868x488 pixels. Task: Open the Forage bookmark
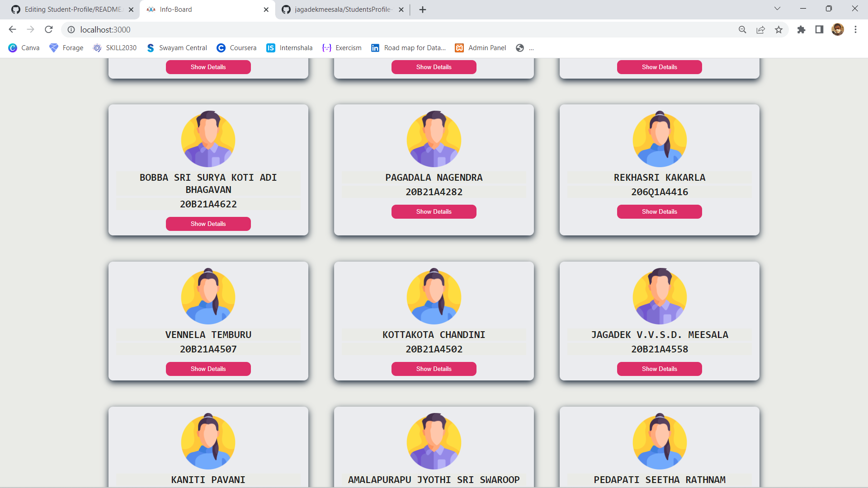pyautogui.click(x=66, y=47)
